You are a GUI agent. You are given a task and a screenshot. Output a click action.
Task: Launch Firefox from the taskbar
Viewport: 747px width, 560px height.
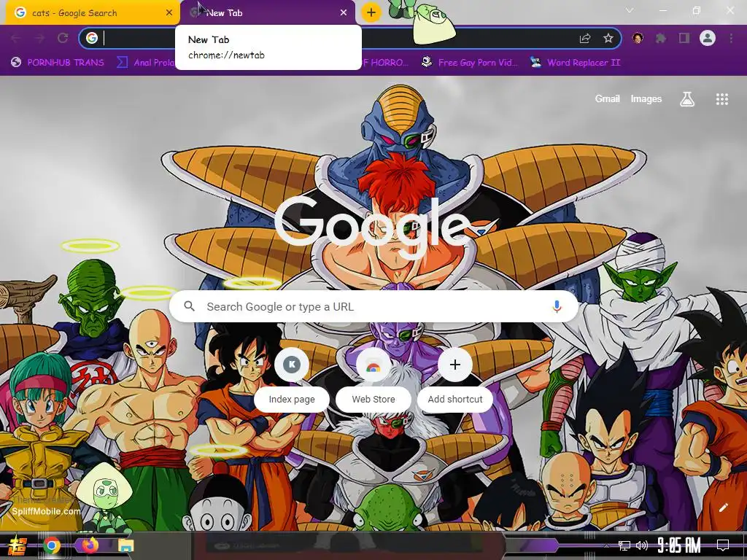(89, 545)
